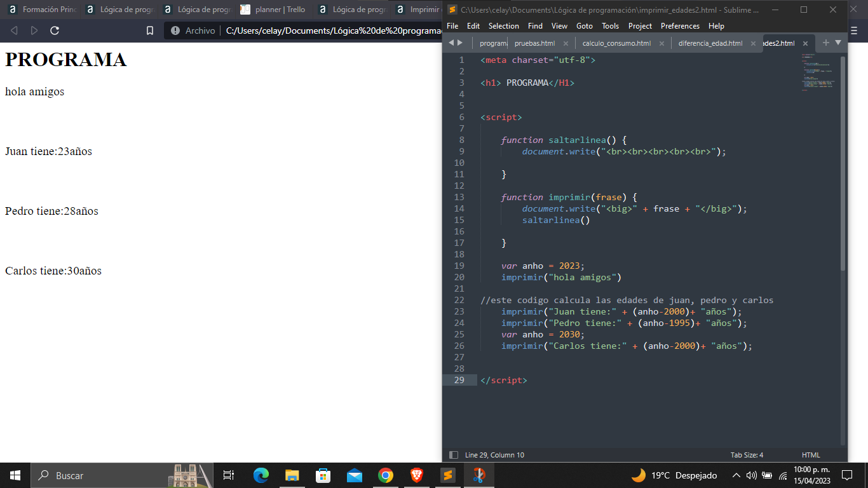The width and height of the screenshot is (868, 488).
Task: Switch to the pruebas.html tab
Action: point(534,43)
